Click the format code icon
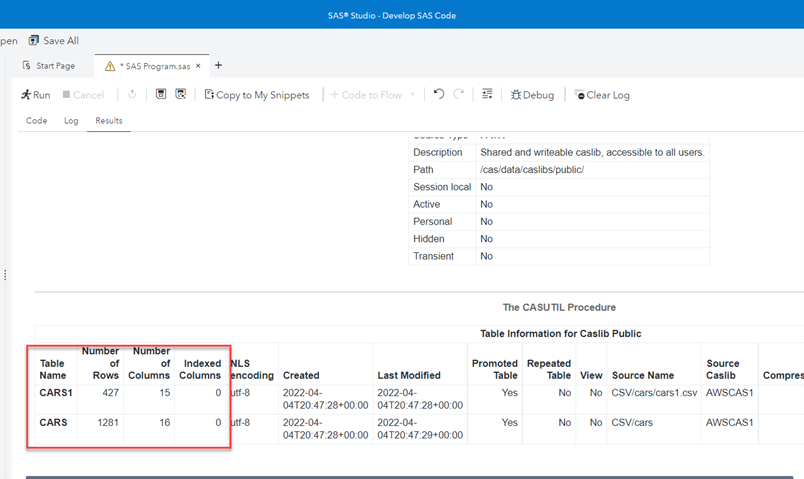The image size is (804, 479). tap(487, 94)
